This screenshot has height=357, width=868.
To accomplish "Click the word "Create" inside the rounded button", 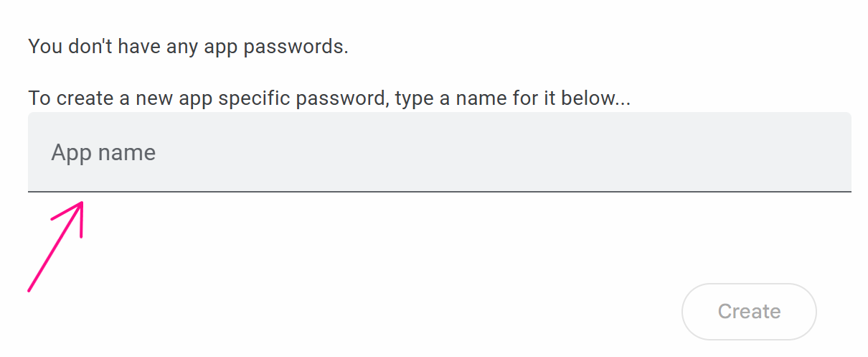I will click(749, 312).
